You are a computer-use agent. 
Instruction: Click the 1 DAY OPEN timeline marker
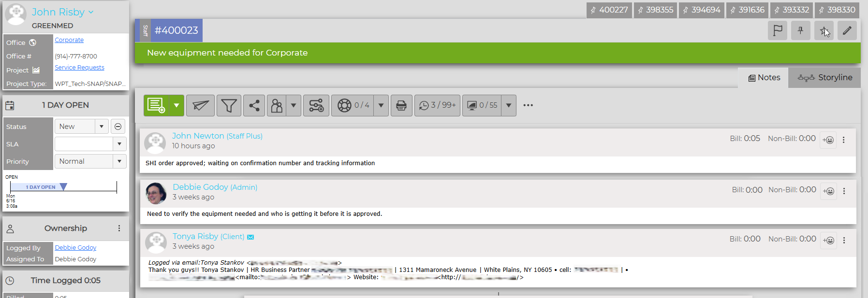click(63, 187)
